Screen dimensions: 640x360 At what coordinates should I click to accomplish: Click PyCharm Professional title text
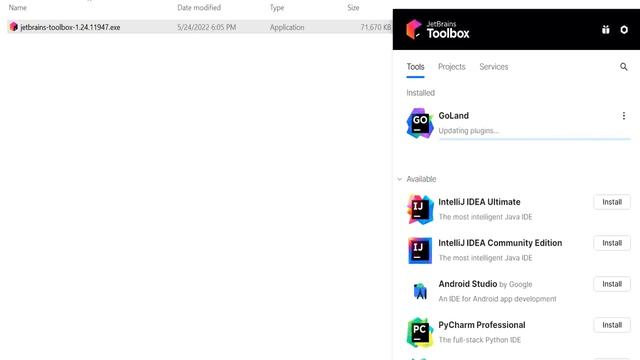tap(482, 325)
